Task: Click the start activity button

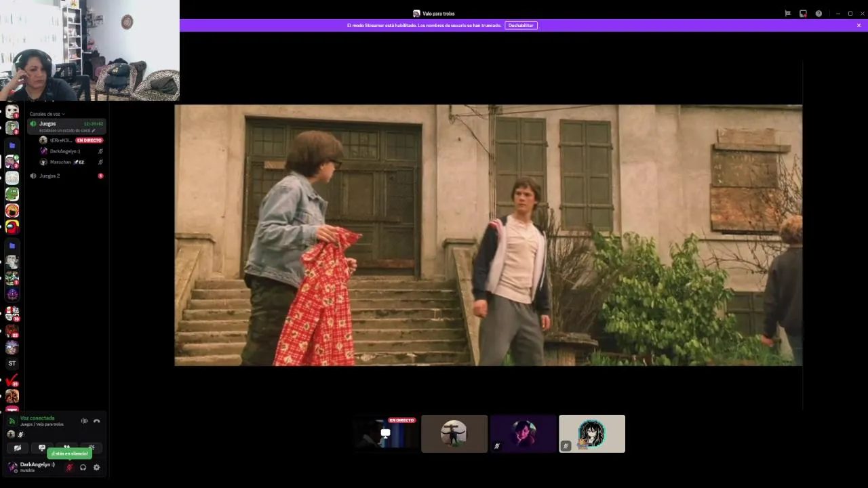Action: point(66,447)
